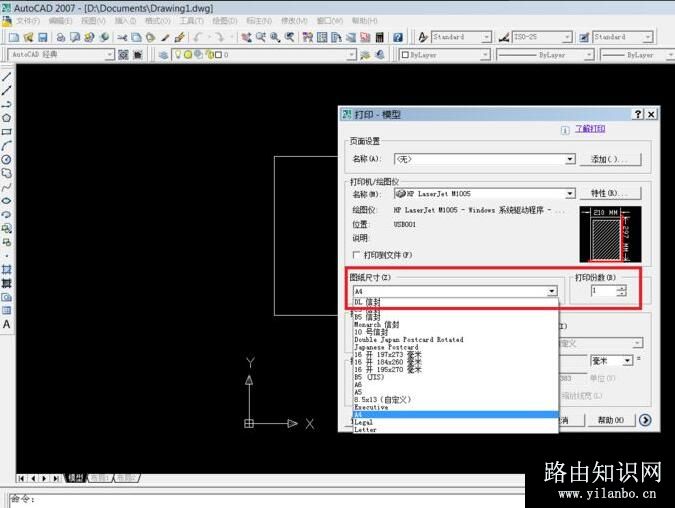The image size is (675, 508).
Task: Click the Plot printer icon in toolbar
Action: tap(61, 37)
